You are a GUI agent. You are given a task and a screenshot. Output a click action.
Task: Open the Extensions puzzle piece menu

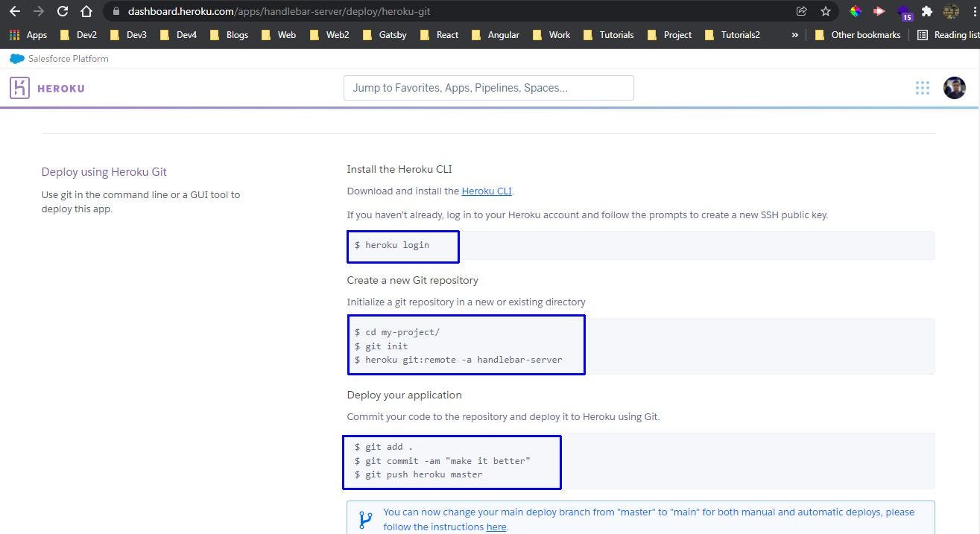tap(927, 11)
